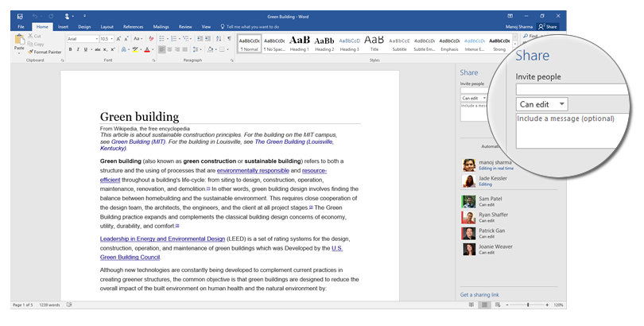644x326 pixels.
Task: Toggle underline formatting
Action: (86, 49)
